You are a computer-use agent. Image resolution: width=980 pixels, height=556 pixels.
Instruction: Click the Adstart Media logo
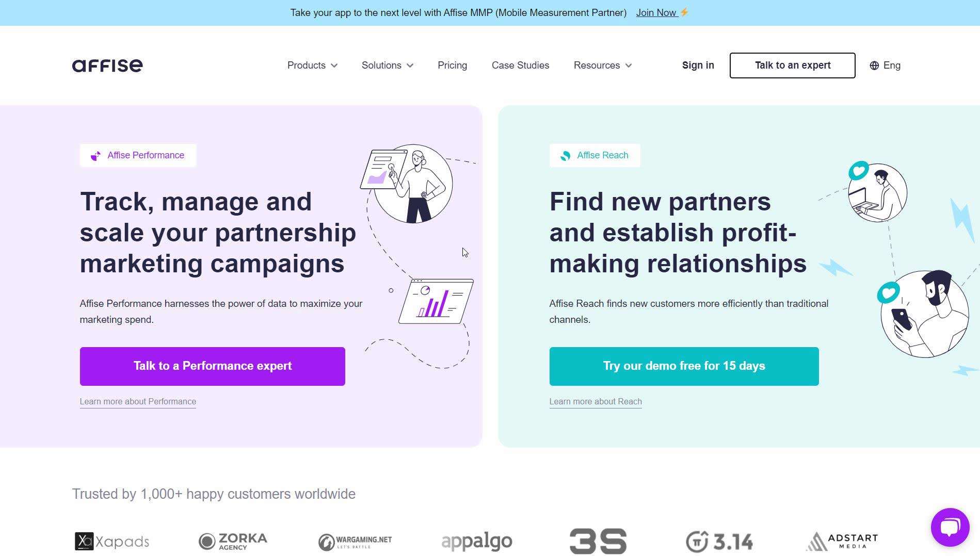[842, 541]
